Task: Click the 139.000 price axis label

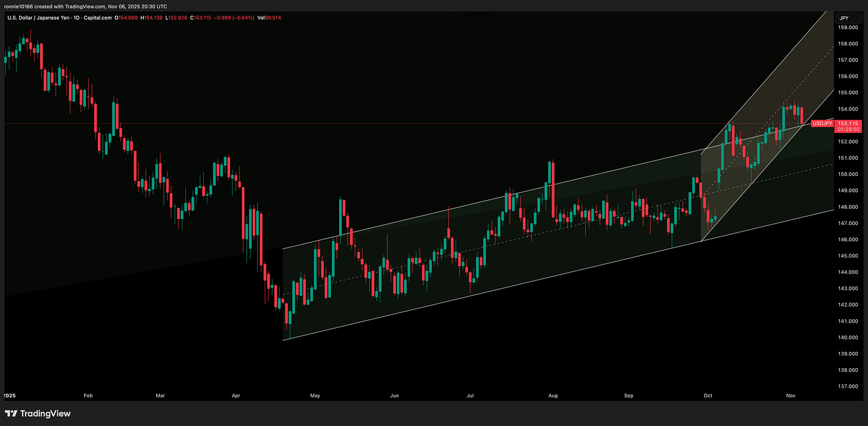Action: click(x=848, y=354)
